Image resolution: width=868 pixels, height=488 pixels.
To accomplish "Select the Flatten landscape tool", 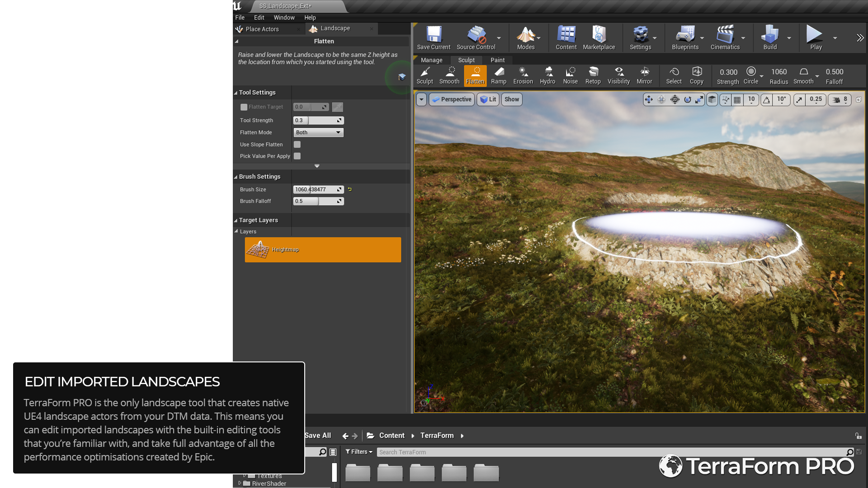I will 475,76.
